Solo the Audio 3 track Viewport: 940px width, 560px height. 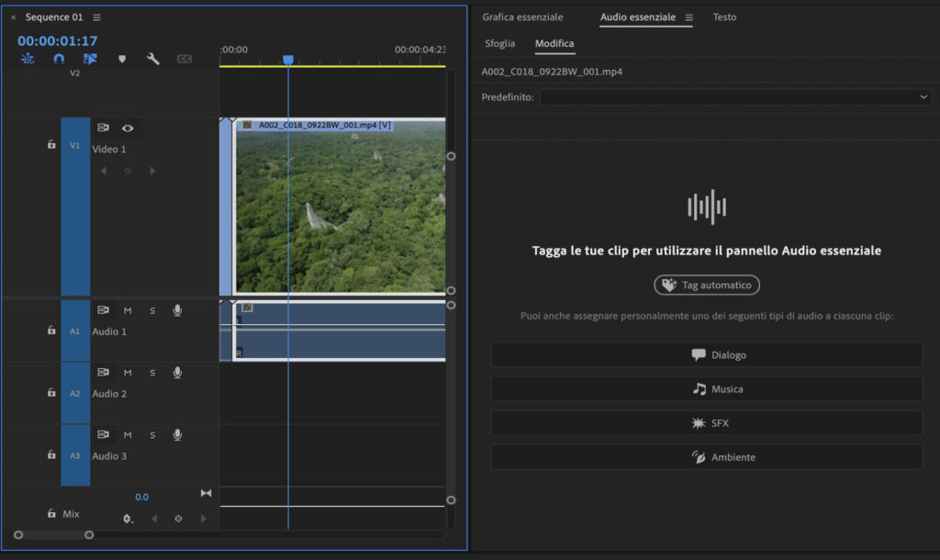coord(151,434)
